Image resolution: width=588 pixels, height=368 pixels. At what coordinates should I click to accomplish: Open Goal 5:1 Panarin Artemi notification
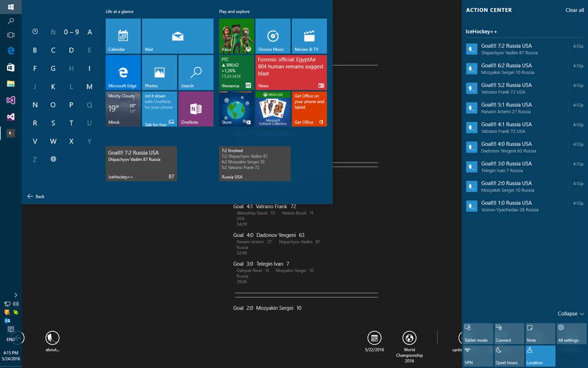524,108
